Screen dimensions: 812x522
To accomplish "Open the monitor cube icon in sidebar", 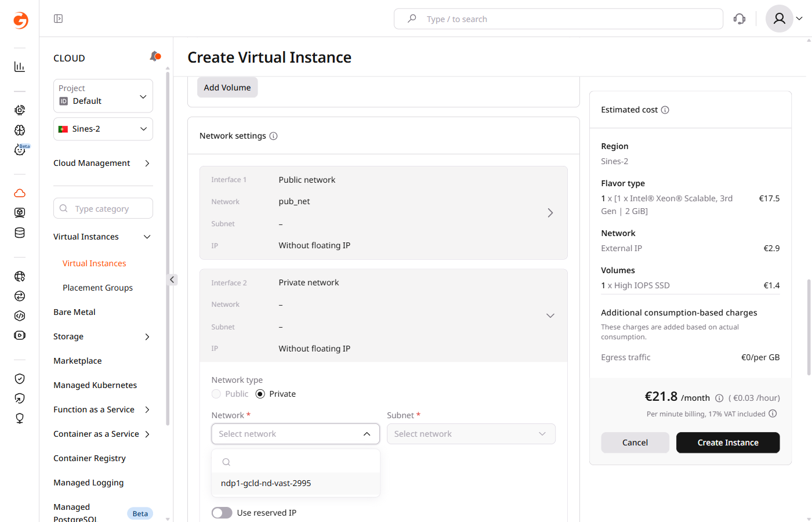I will click(20, 213).
